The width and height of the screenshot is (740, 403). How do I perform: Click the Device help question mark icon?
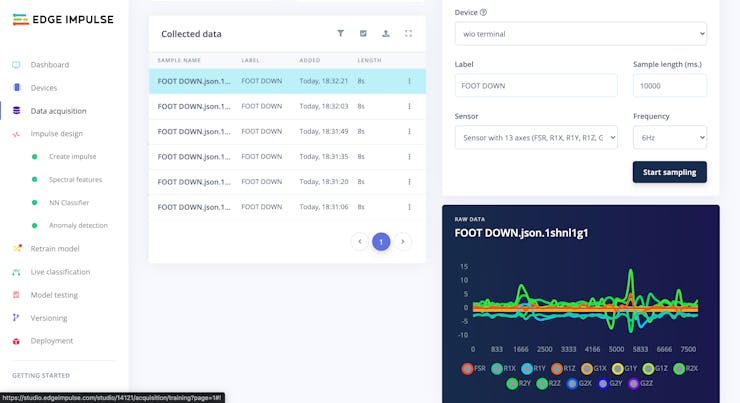[x=483, y=13]
